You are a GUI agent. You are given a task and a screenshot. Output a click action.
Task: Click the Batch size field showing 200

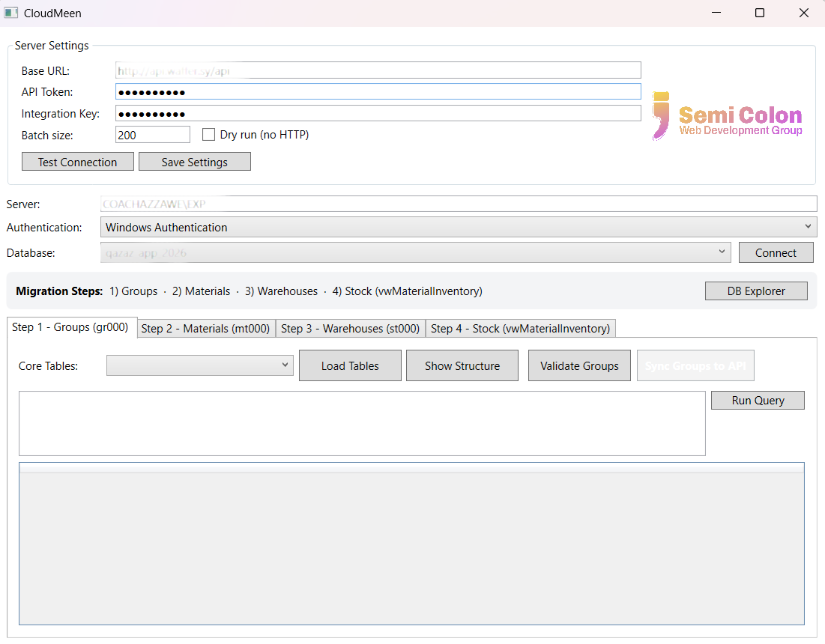coord(153,135)
